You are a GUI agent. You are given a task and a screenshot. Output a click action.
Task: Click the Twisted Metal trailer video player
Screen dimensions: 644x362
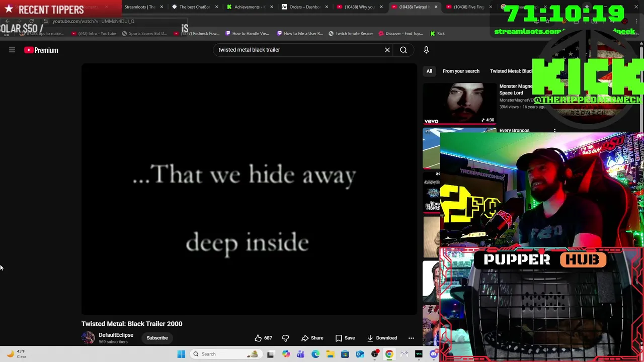249,189
